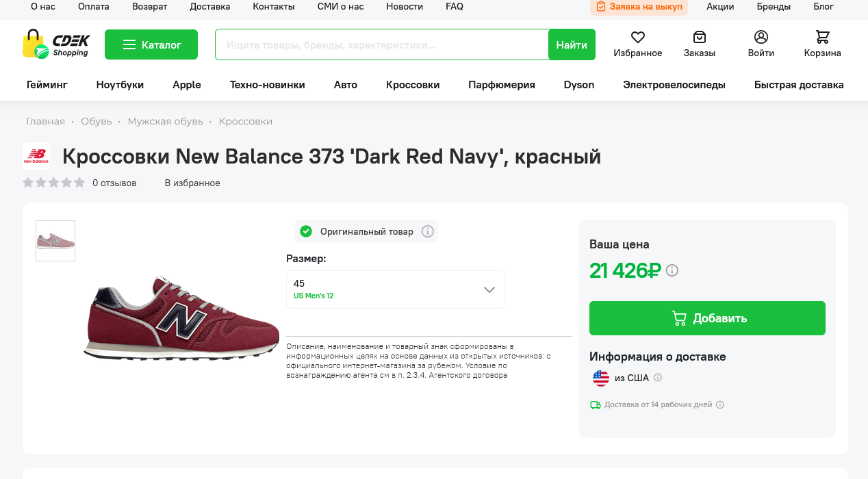
Task: Open the shopping cart icon
Action: tap(822, 38)
